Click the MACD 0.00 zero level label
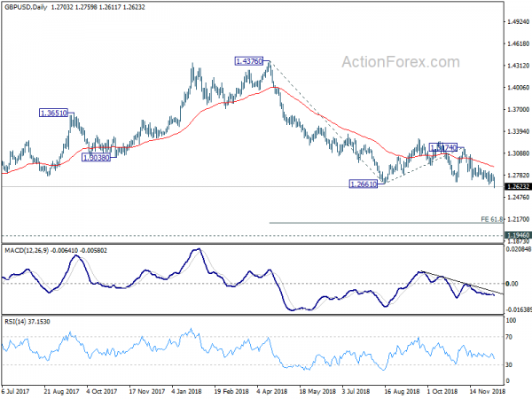This screenshot has height=399, width=532. coord(512,284)
